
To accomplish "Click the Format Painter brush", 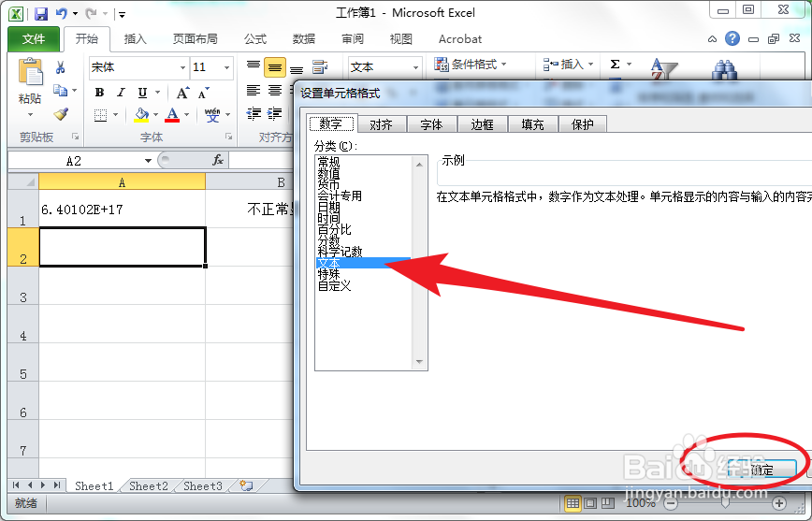I will click(61, 113).
